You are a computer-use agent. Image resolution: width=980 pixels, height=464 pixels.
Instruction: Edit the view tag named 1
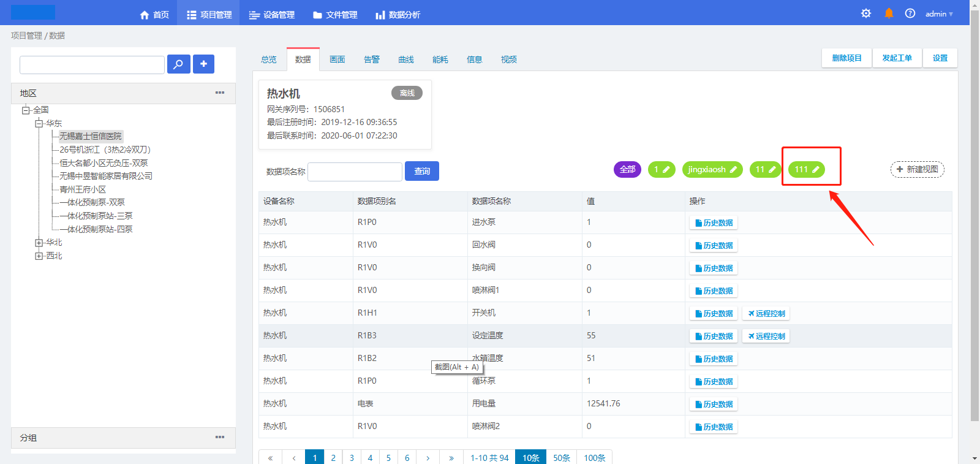pos(666,170)
